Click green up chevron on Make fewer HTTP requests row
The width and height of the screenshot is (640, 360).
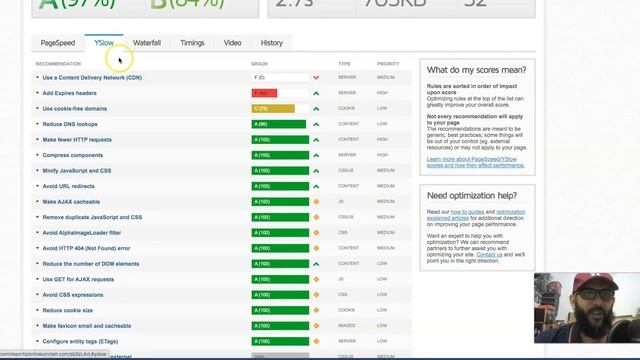(x=316, y=140)
